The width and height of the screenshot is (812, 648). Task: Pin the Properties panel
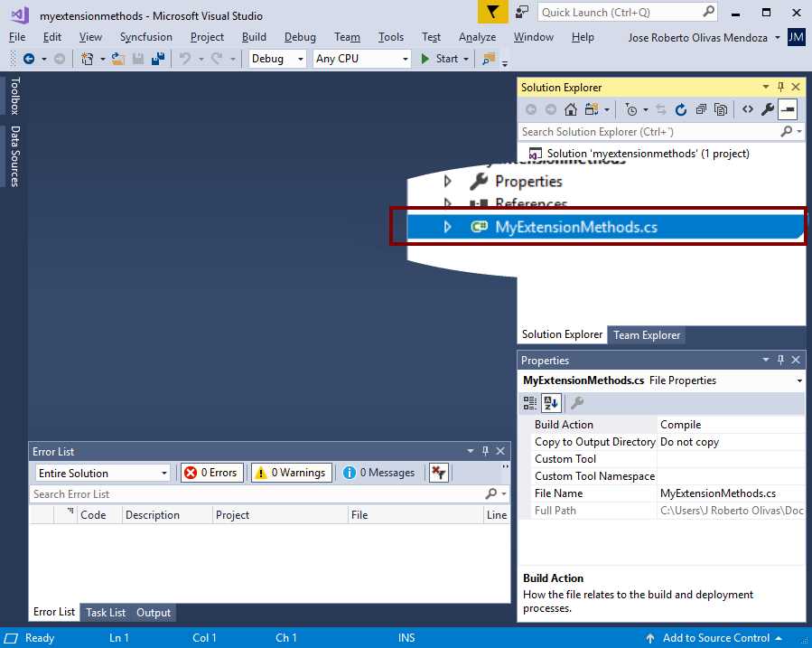780,360
